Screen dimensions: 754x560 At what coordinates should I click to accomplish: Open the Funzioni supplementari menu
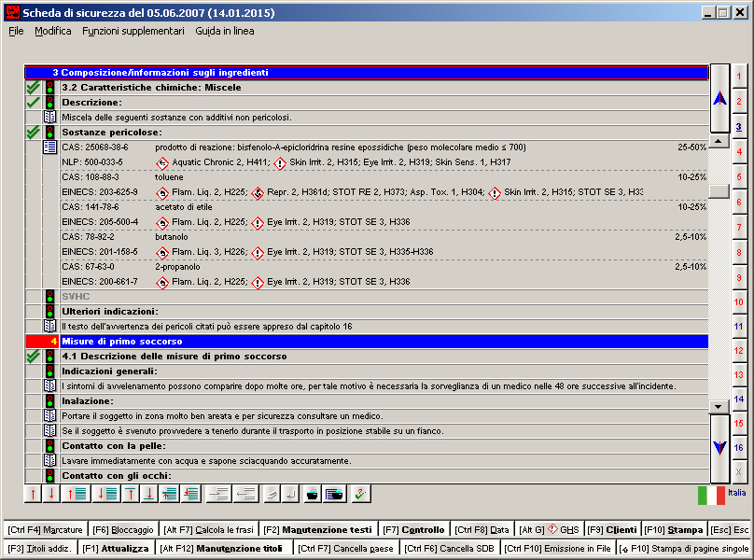(133, 31)
